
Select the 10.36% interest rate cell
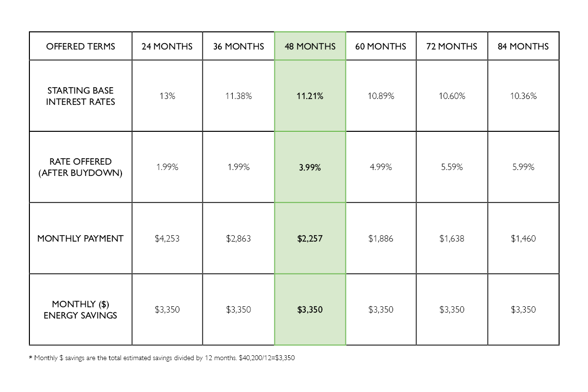pos(523,96)
